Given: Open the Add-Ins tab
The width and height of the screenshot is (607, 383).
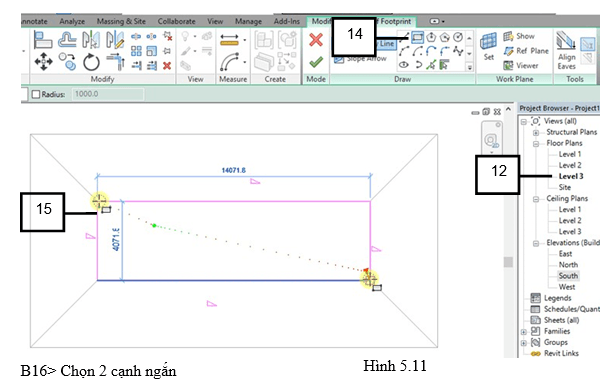Looking at the screenshot, I should coord(286,22).
